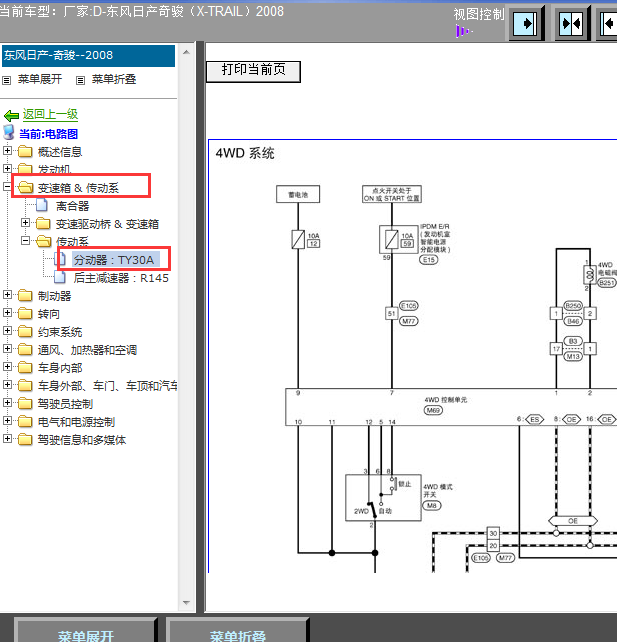
Task: Click 东风日产-奇骏--2008 header
Action: (x=88, y=56)
